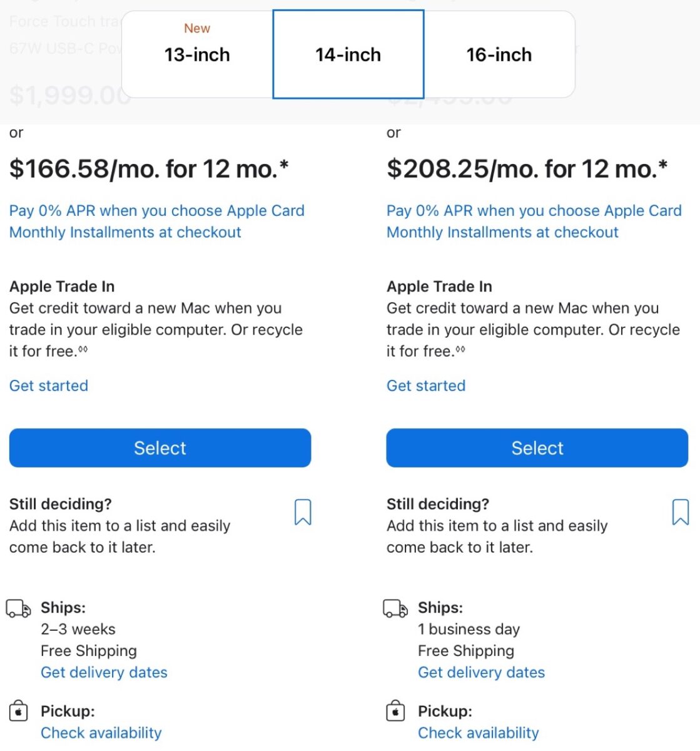Viewport: 700px width, 751px height.
Task: Get delivery dates for 1 business day model
Action: (482, 673)
